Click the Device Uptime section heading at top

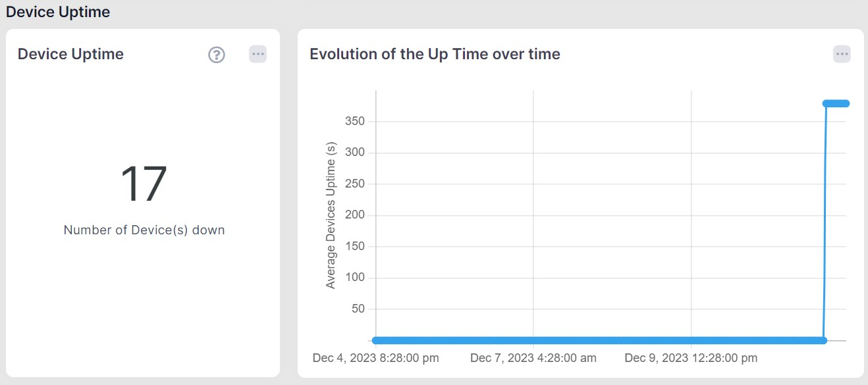58,12
